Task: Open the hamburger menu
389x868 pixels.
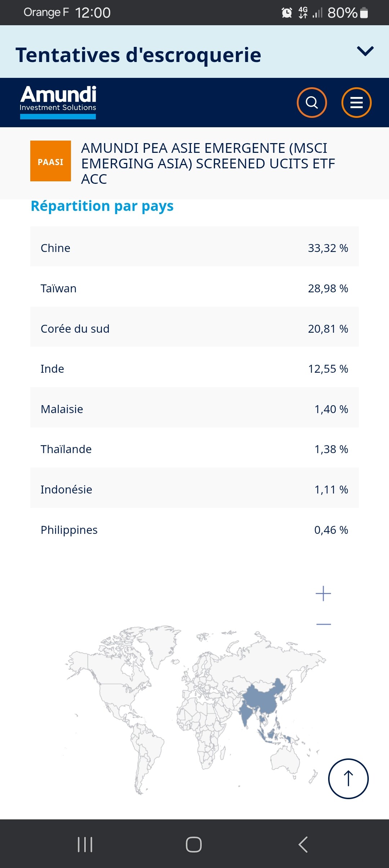Action: click(356, 103)
